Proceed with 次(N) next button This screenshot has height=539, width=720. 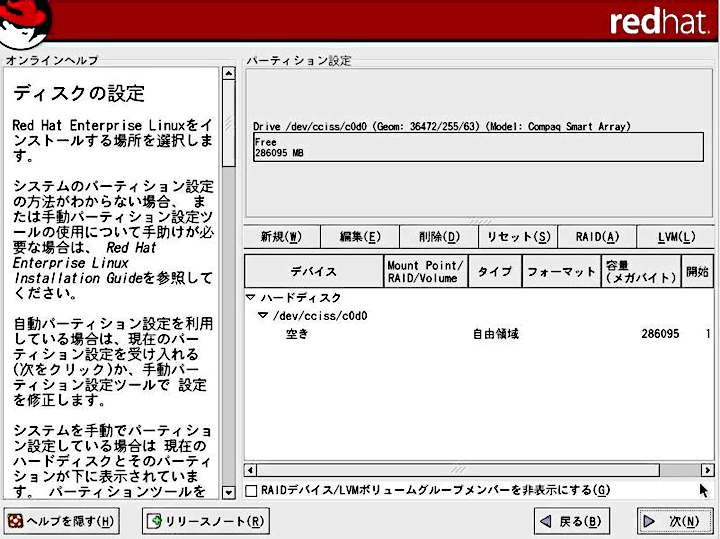pyautogui.click(x=675, y=521)
